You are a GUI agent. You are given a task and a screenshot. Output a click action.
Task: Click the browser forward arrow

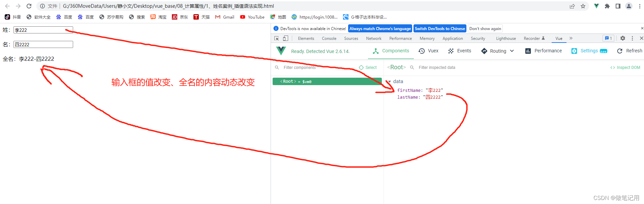(18, 6)
